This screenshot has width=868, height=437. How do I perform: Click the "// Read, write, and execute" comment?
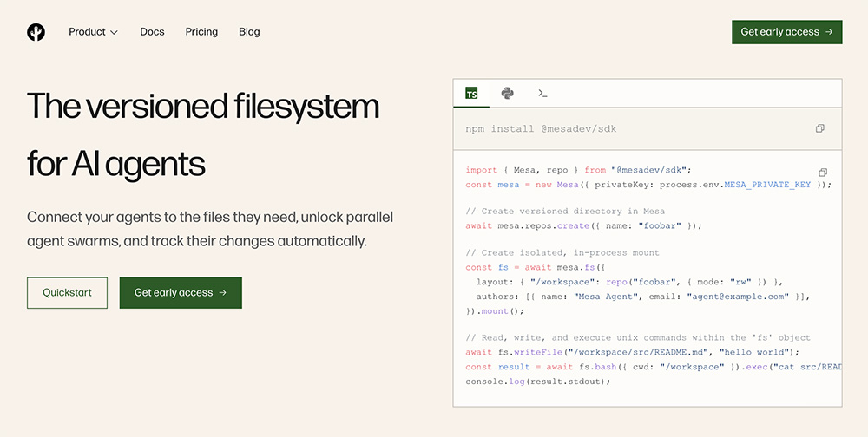point(637,337)
